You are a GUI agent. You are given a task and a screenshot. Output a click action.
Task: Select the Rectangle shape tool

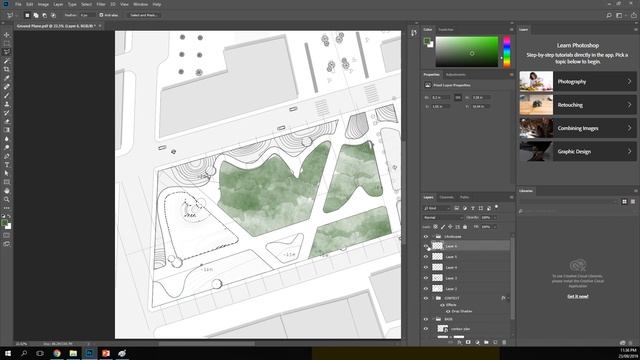7,182
